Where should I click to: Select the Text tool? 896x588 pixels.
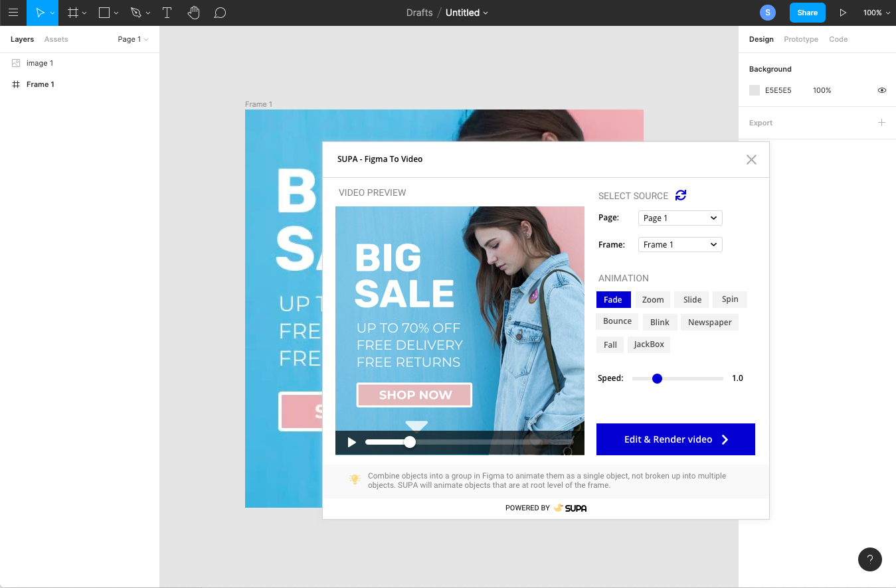tap(167, 13)
